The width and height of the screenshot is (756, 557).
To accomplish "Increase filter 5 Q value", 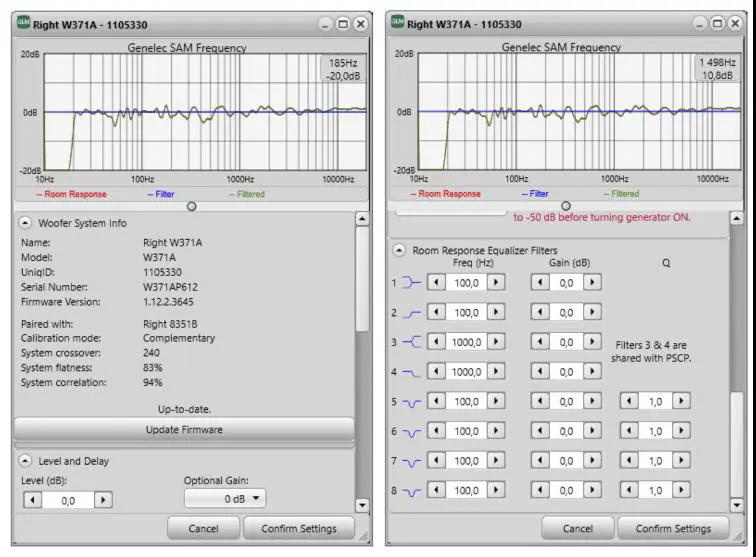I will coord(681,401).
